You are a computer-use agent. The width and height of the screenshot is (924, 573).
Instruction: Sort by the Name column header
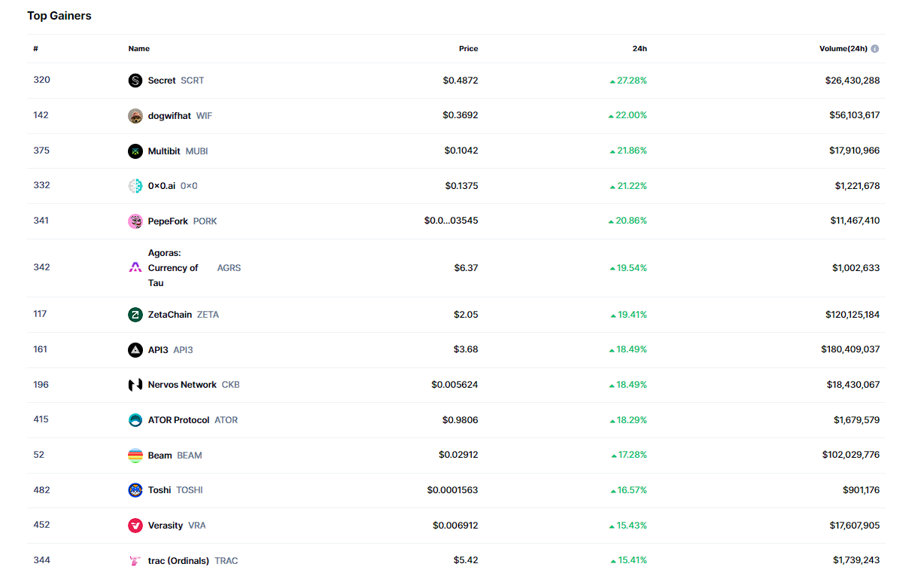139,49
